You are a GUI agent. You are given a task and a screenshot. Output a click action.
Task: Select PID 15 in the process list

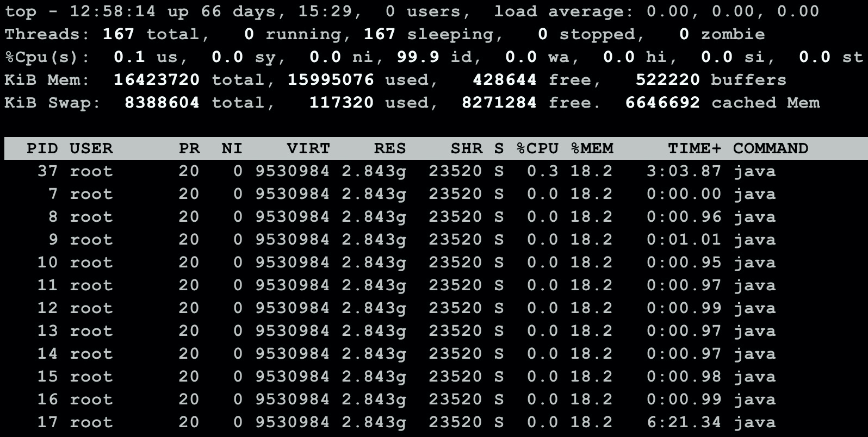pyautogui.click(x=47, y=377)
